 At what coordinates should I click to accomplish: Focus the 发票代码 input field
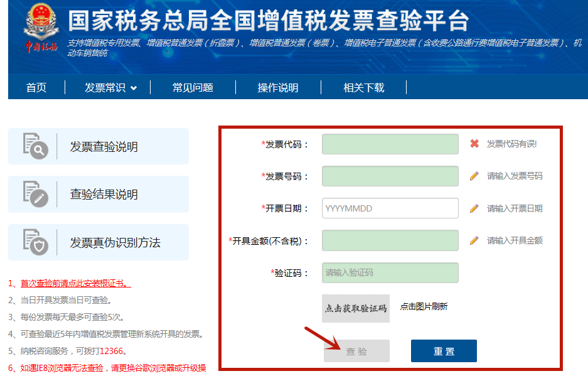click(x=390, y=144)
